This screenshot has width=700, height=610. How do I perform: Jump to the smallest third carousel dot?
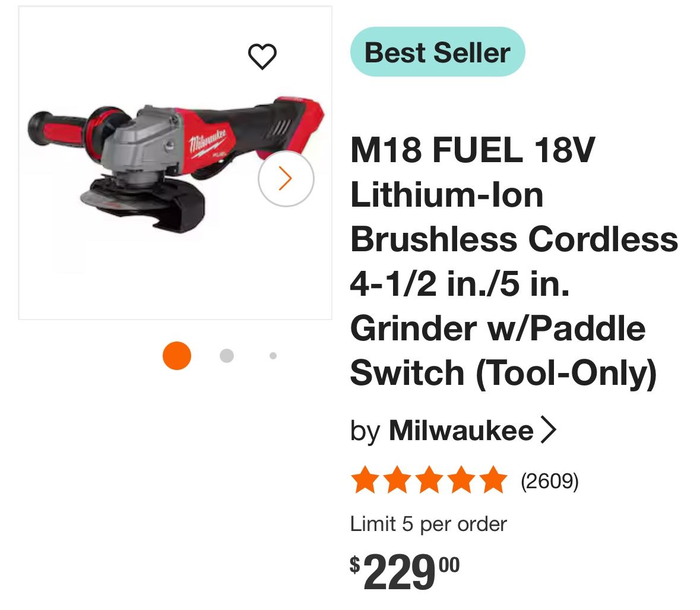273,356
